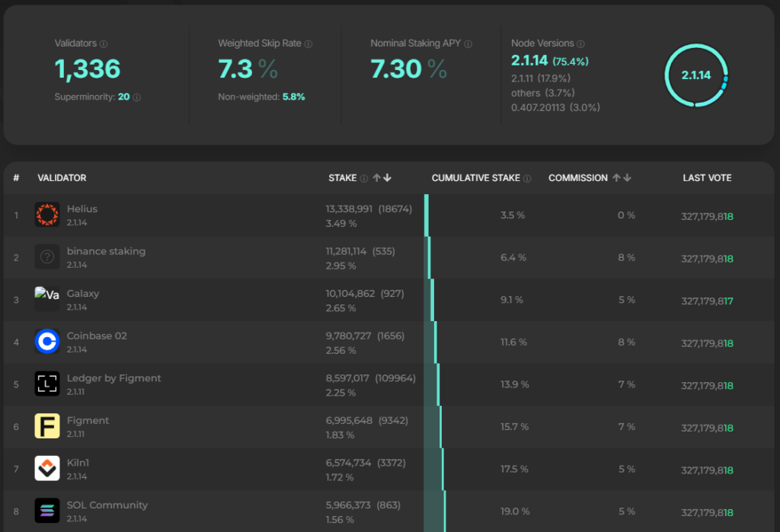Click the Coinbase 02 logo
This screenshot has height=532, width=780.
[x=47, y=341]
